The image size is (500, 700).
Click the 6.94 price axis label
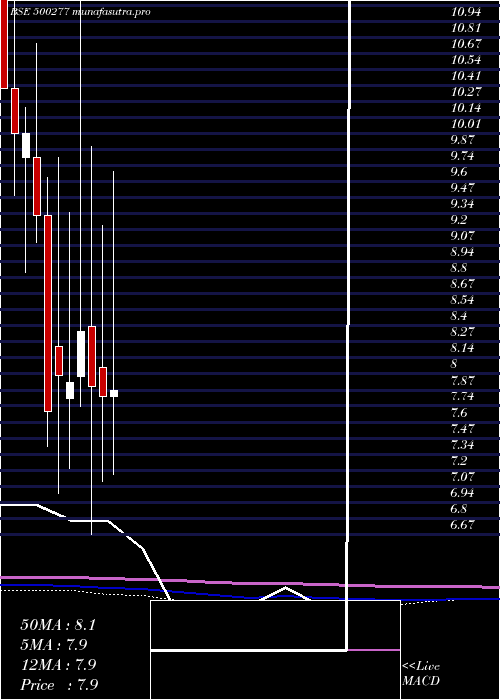[462, 492]
